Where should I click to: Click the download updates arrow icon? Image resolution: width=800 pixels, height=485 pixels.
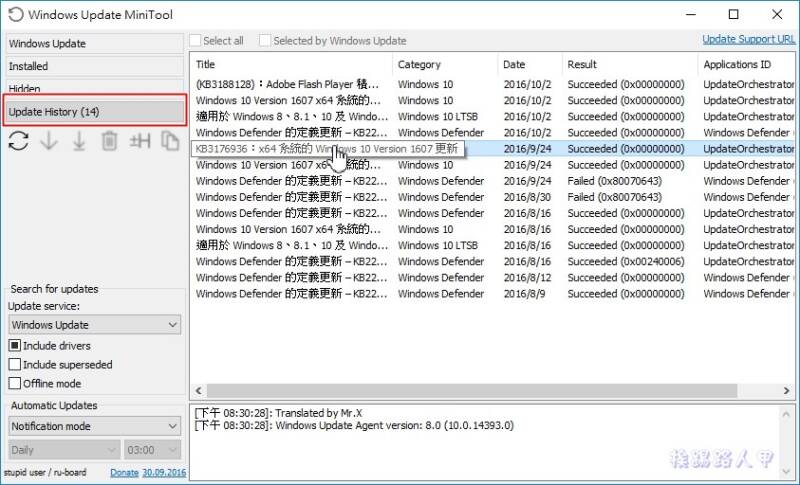point(49,141)
